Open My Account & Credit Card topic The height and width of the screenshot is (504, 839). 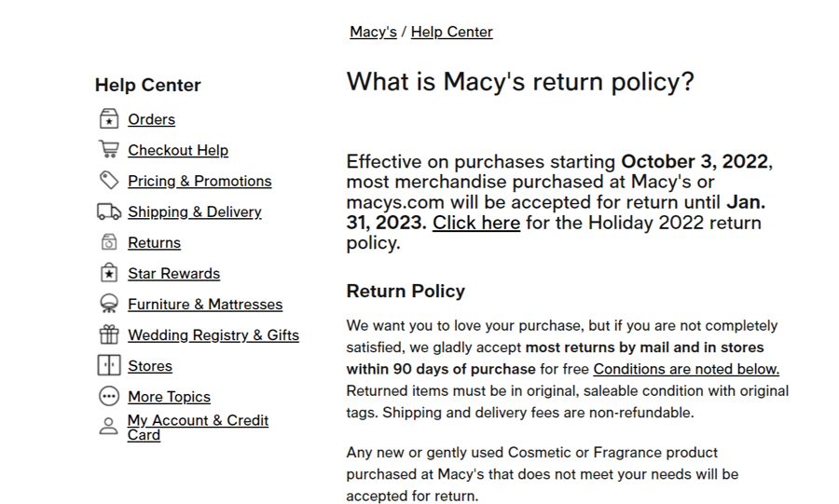198,428
